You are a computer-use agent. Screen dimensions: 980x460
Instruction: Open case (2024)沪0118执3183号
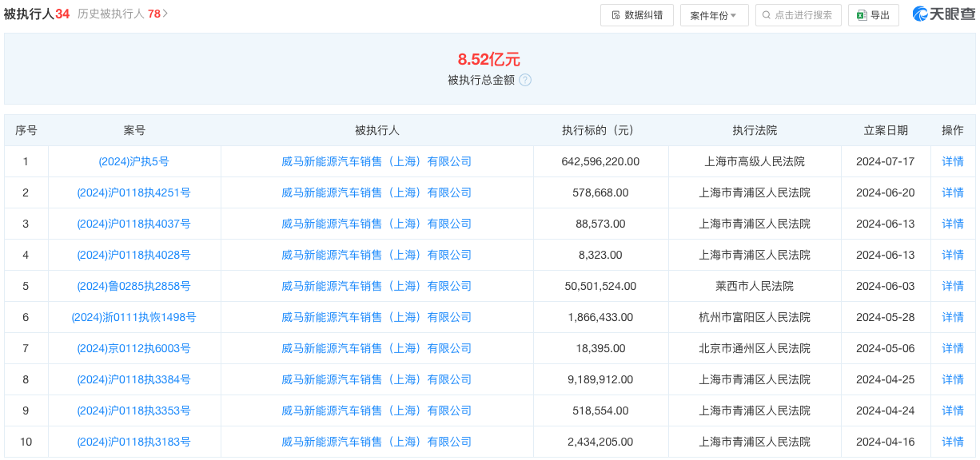(134, 442)
